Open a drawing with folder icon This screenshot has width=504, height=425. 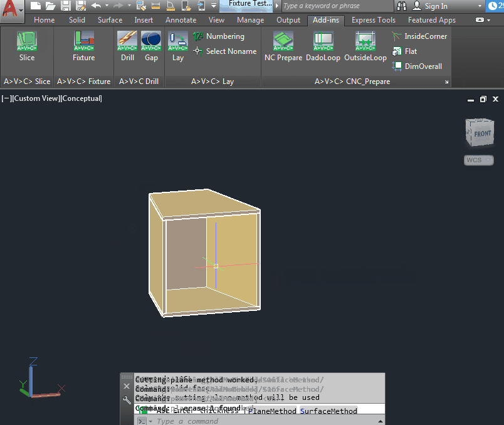pos(51,6)
